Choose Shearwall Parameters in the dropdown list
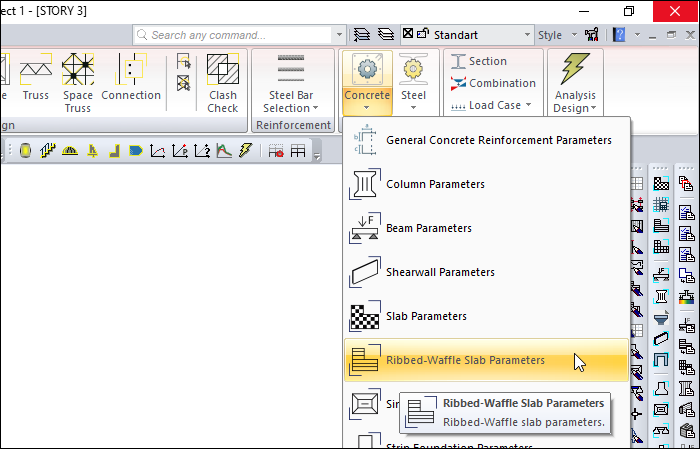700x449 pixels. (440, 272)
